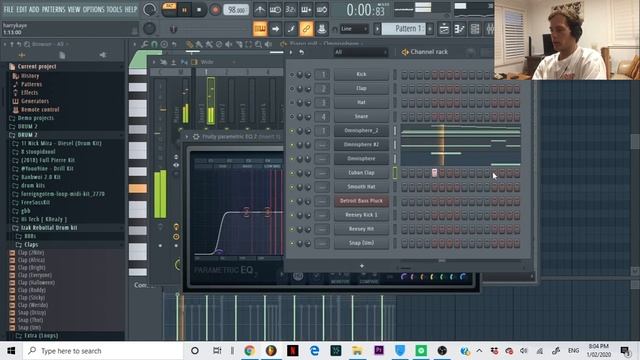The width and height of the screenshot is (640, 360).
Task: Click the tempo field showing 98.000
Action: pyautogui.click(x=236, y=10)
